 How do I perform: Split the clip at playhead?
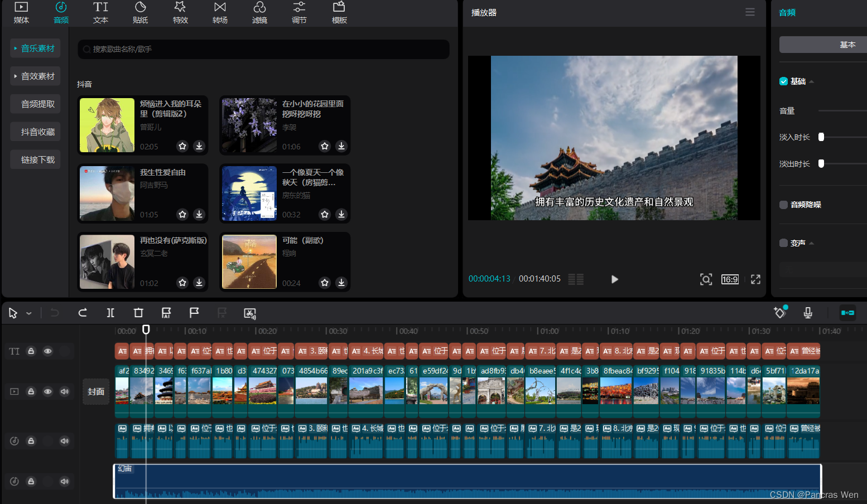[x=110, y=313]
